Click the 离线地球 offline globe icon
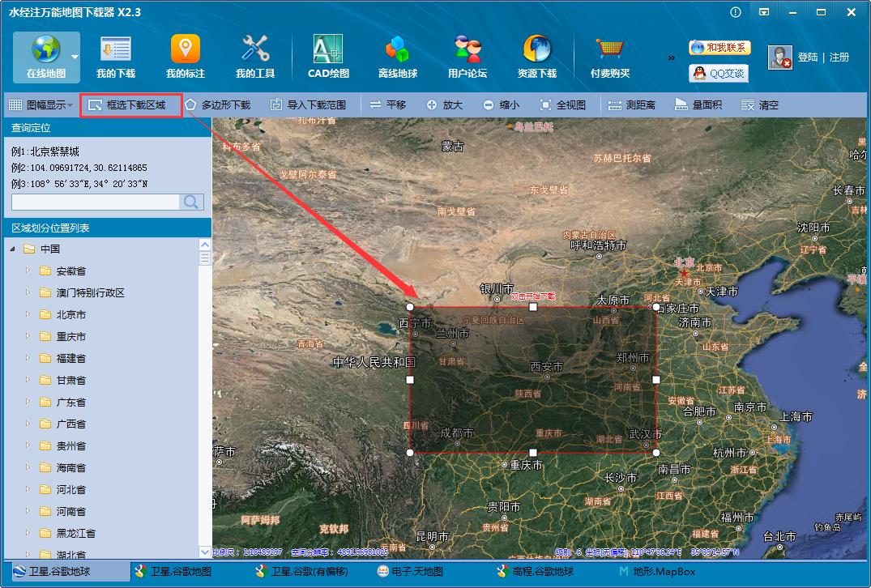 pyautogui.click(x=397, y=56)
